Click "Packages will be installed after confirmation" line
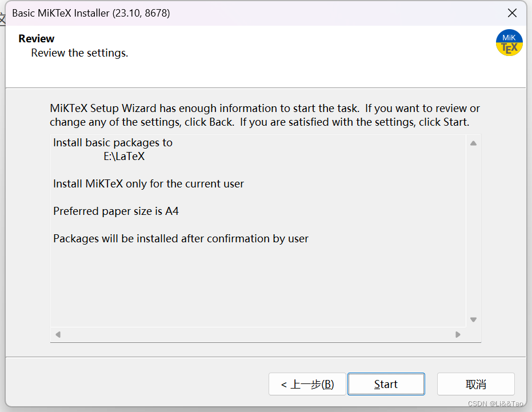This screenshot has height=412, width=532. pyautogui.click(x=181, y=239)
